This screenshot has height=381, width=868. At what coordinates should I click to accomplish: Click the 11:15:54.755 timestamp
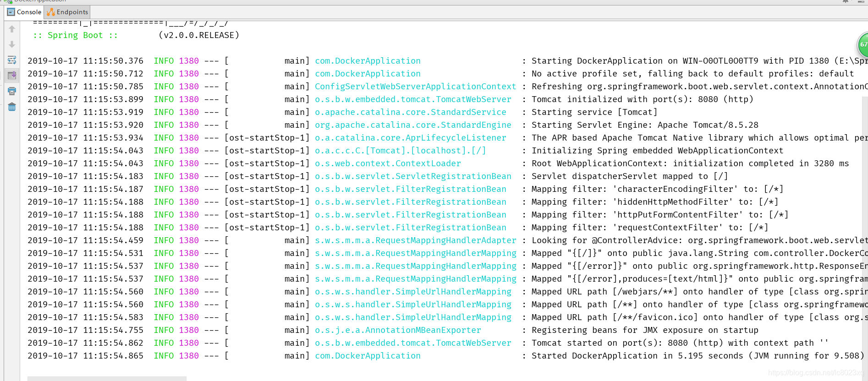85,330
